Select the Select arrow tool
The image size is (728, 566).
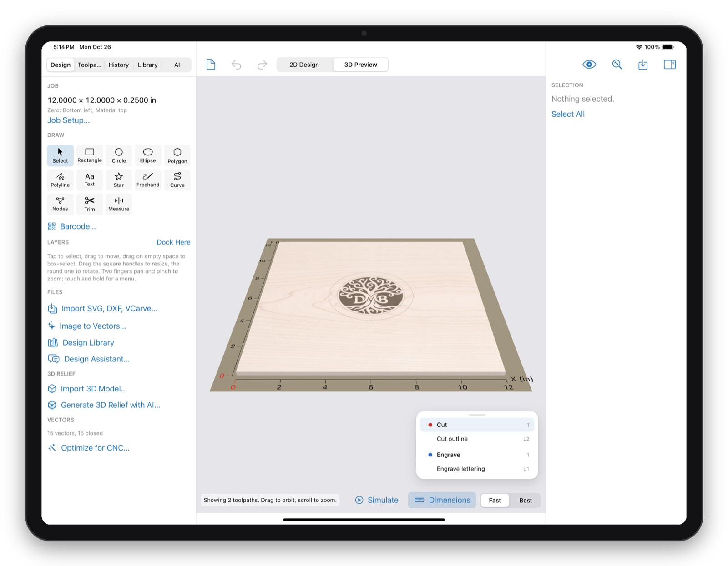click(60, 155)
